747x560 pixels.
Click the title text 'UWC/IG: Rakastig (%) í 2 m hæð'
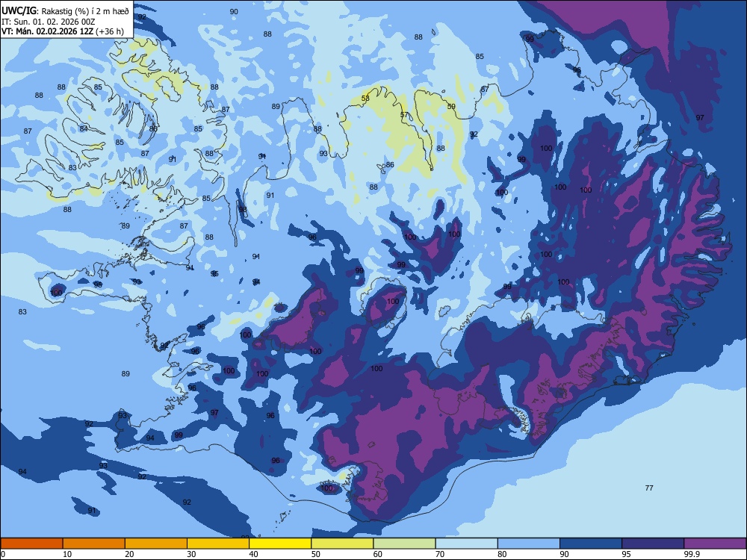point(65,11)
